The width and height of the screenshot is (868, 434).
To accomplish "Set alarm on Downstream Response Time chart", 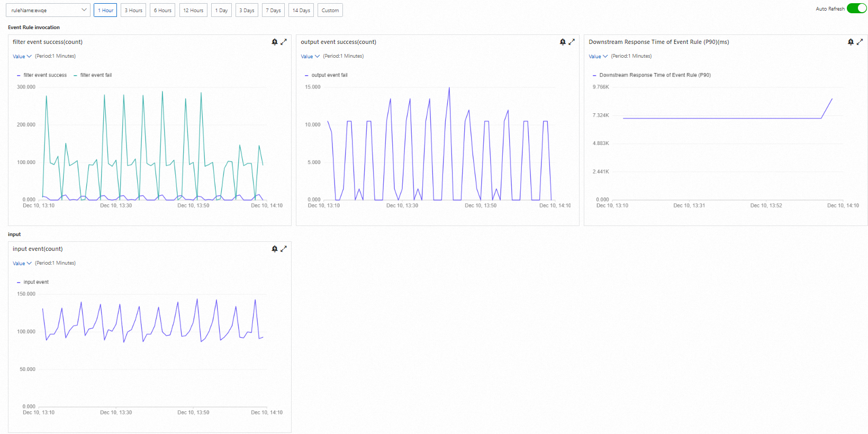I will (851, 42).
